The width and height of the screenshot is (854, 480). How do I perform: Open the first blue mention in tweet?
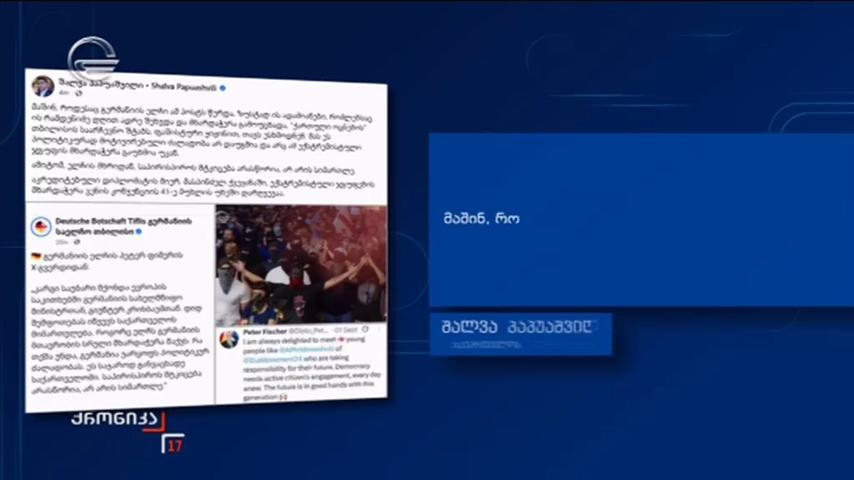click(x=307, y=350)
